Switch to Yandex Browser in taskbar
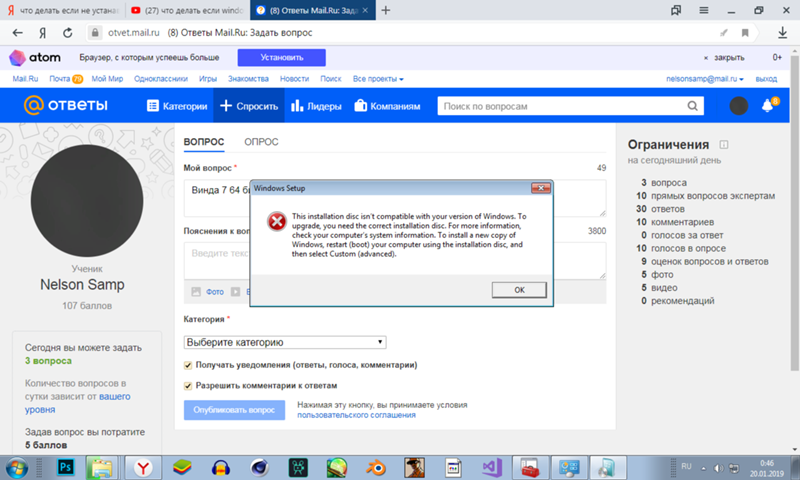 [x=143, y=467]
